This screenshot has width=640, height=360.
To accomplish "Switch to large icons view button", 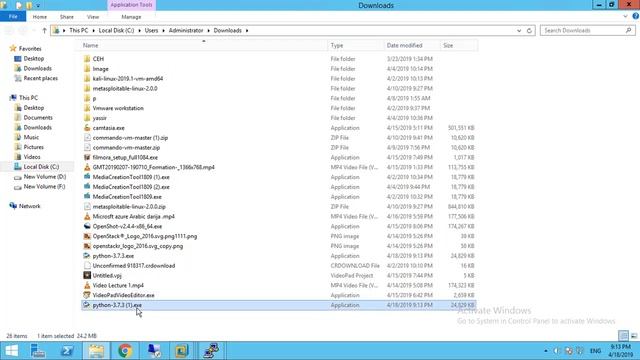I will (x=634, y=336).
